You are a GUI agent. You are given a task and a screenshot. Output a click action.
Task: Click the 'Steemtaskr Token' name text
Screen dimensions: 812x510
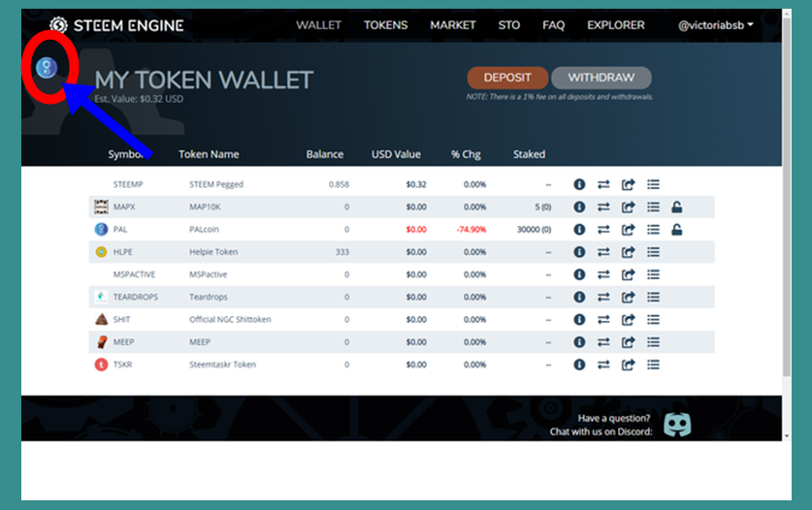pos(223,365)
